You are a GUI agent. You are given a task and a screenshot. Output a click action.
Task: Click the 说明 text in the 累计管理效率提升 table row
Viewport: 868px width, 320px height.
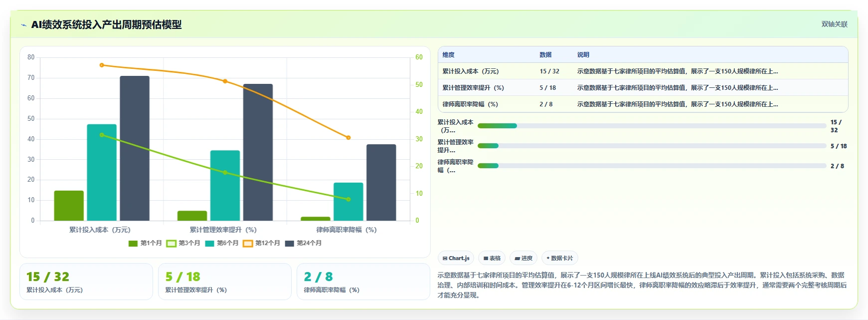click(x=678, y=88)
